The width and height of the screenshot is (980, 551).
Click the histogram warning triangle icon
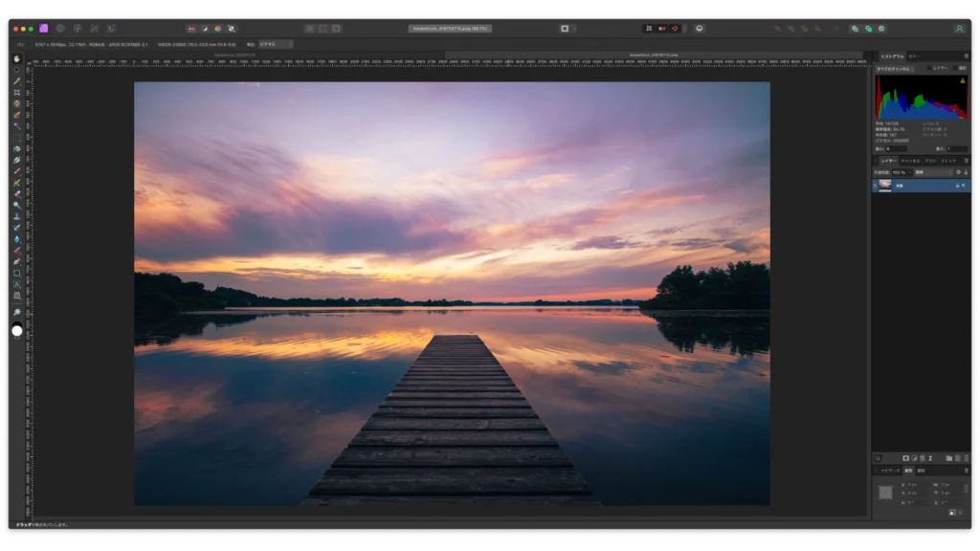tap(962, 80)
